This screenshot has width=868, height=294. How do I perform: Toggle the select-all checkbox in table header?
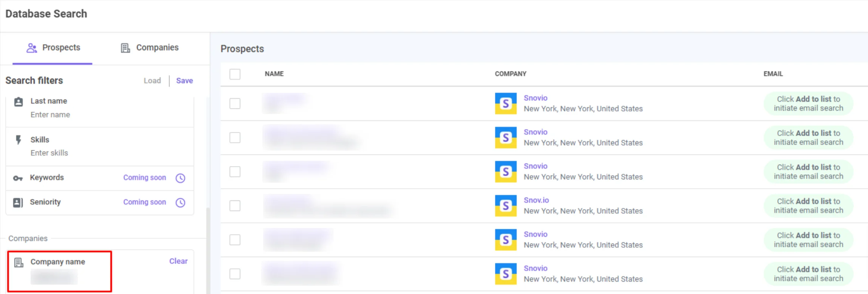(235, 74)
